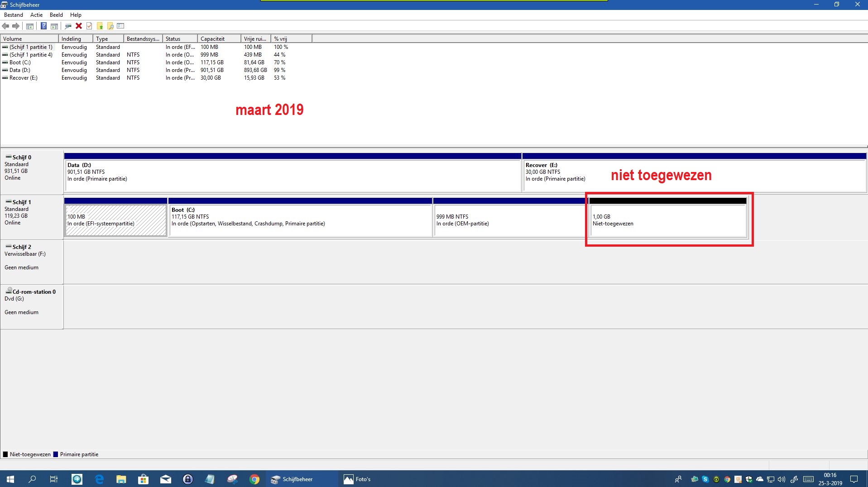Click the Back arrow in the toolbar

click(5, 26)
